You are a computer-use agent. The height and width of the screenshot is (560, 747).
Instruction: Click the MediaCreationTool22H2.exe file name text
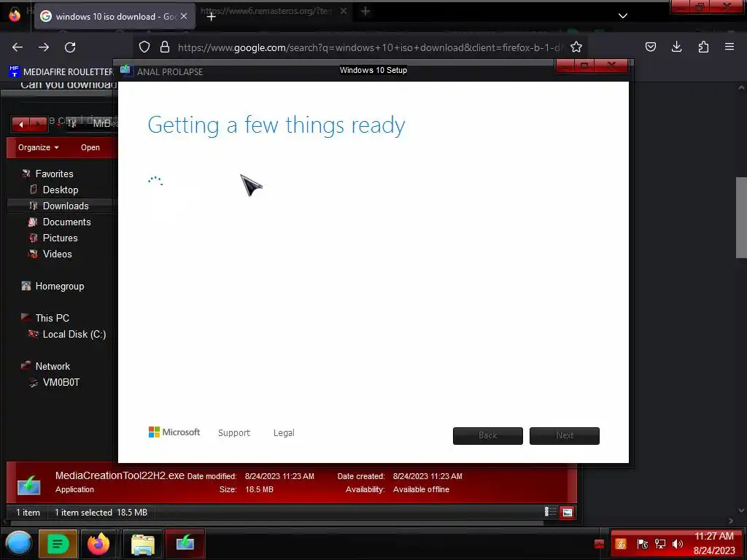[x=120, y=475]
